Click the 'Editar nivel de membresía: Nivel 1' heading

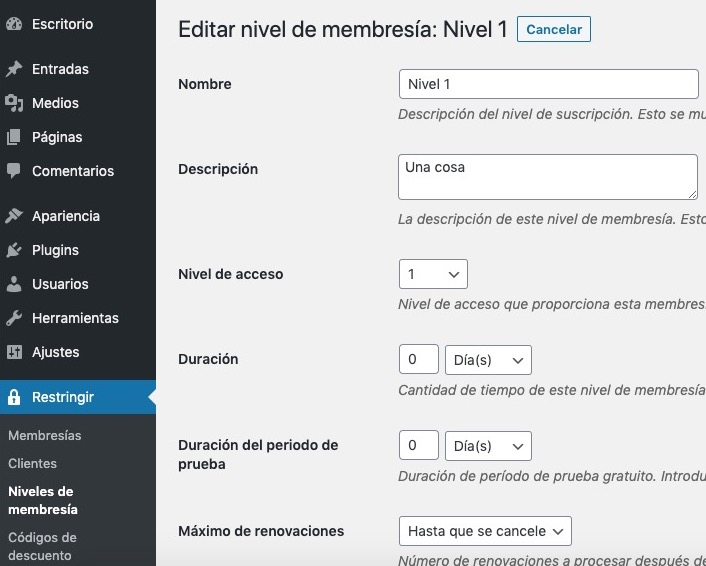point(343,30)
